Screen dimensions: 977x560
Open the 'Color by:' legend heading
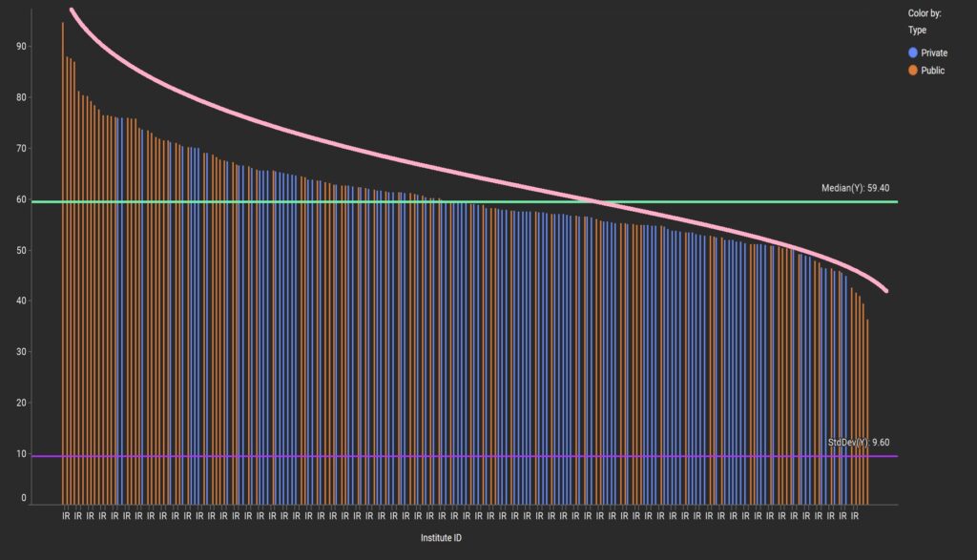[x=925, y=13]
